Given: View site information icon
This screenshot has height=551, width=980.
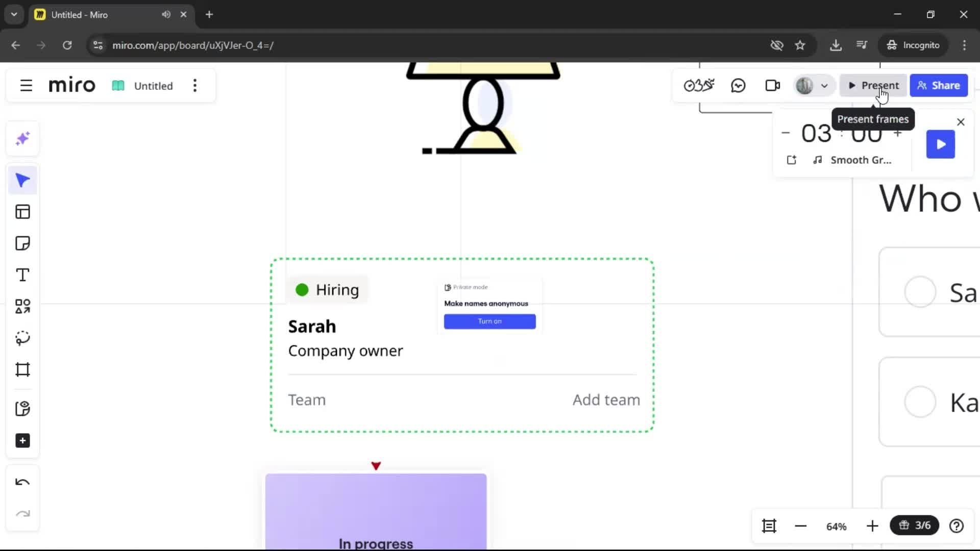Looking at the screenshot, I should tap(97, 45).
